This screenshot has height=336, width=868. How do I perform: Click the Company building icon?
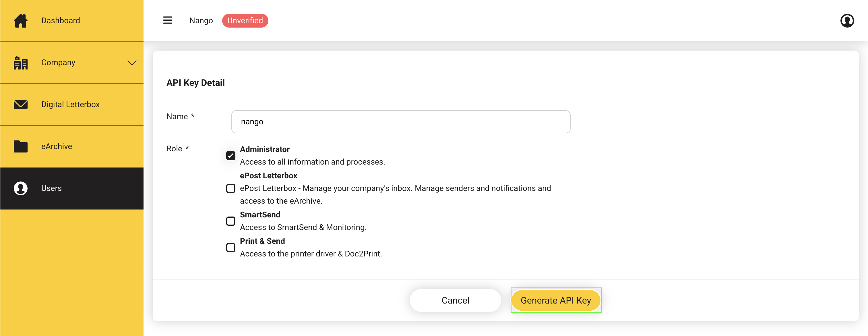point(21,63)
